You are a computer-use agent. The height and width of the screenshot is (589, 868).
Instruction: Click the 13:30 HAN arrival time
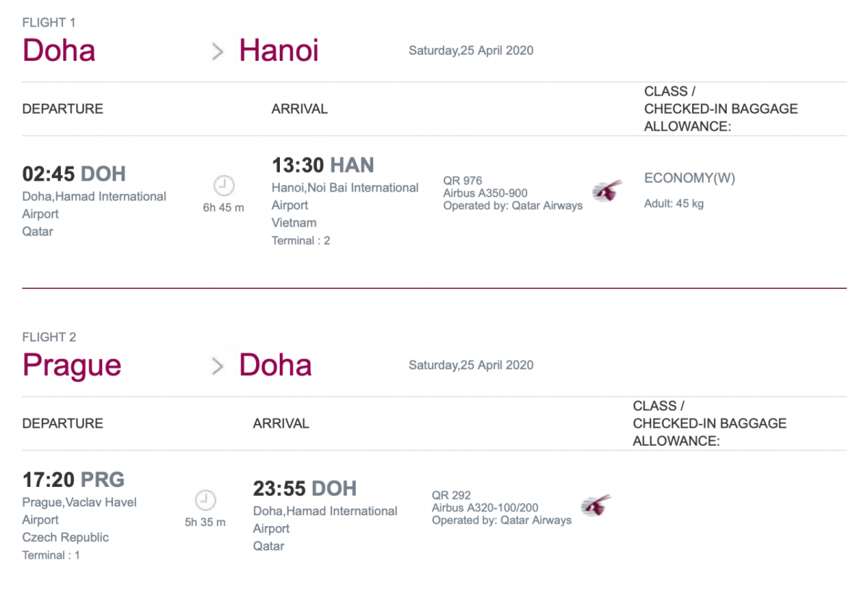point(323,166)
